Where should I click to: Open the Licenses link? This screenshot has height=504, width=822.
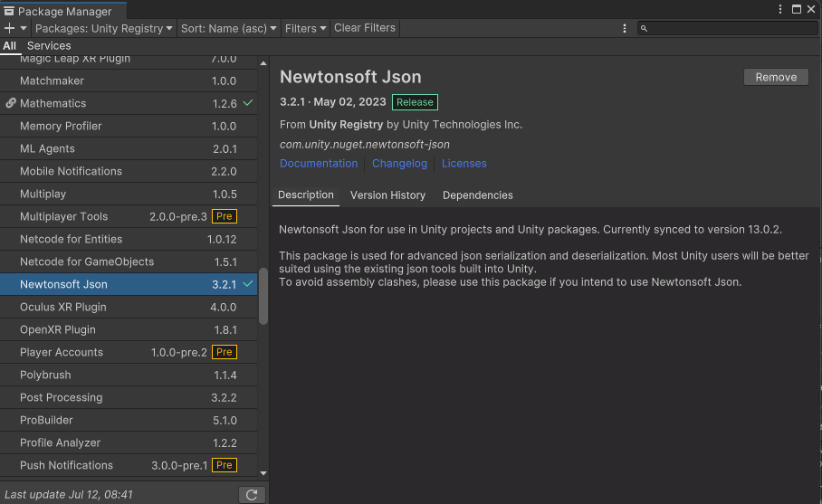click(x=464, y=164)
